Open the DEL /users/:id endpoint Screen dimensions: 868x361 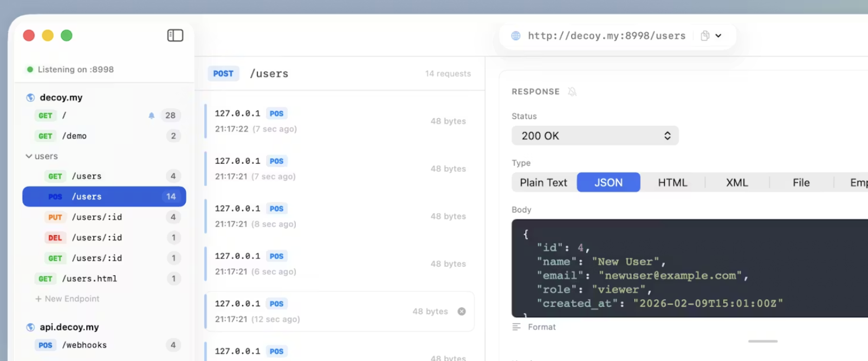click(104, 238)
